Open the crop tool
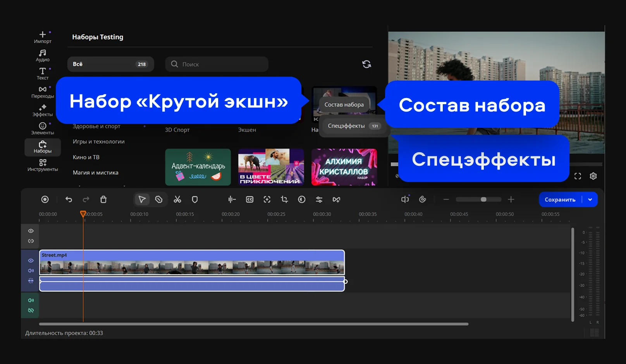The height and width of the screenshot is (364, 626). [x=284, y=199]
